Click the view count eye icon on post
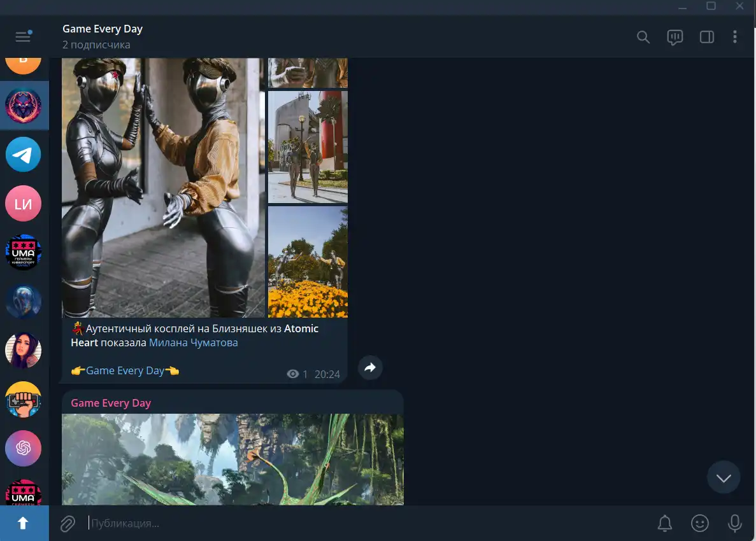 [x=293, y=374]
